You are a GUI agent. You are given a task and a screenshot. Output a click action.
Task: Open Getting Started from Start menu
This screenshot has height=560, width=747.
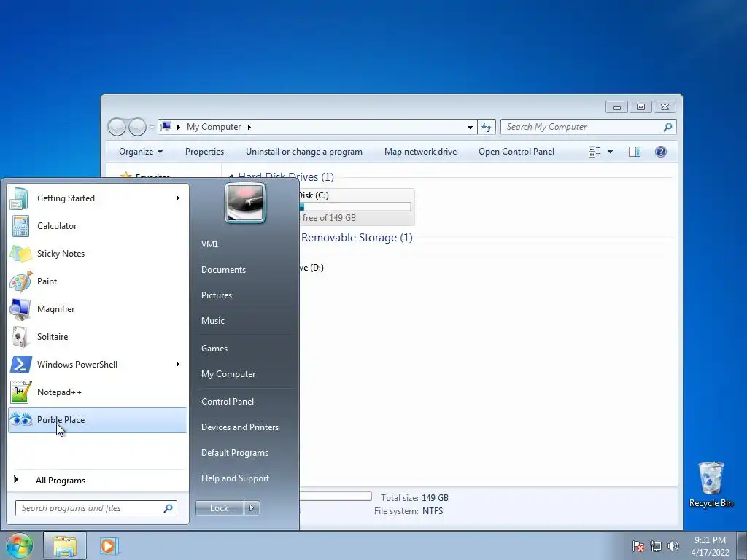point(98,198)
